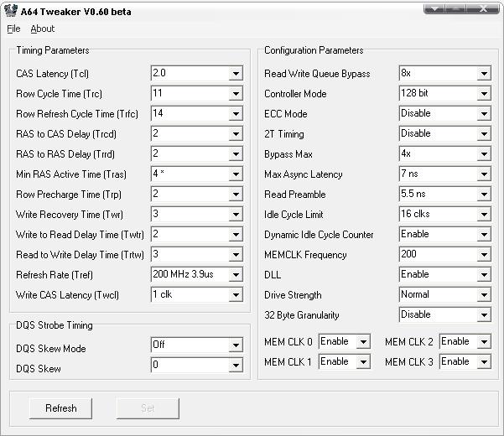The height and width of the screenshot is (436, 504).
Task: Expand the 32 Byte Granularity dropdown
Action: tap(445, 314)
